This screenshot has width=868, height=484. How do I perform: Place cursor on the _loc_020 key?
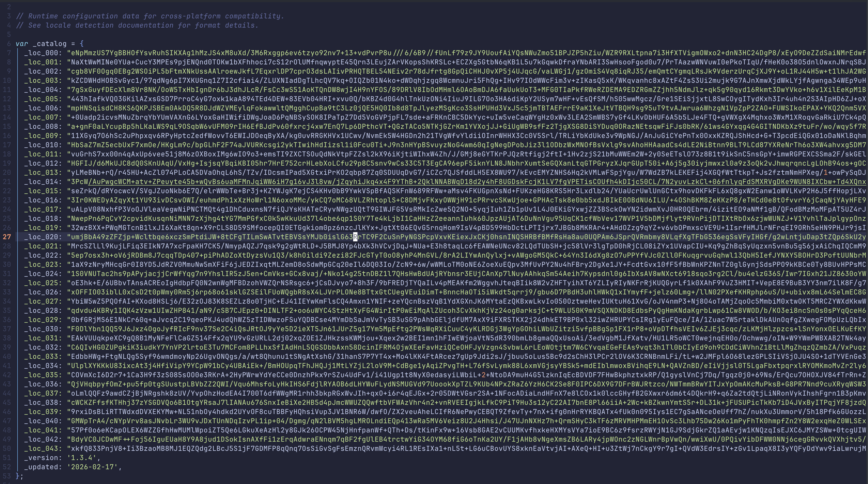click(42, 237)
